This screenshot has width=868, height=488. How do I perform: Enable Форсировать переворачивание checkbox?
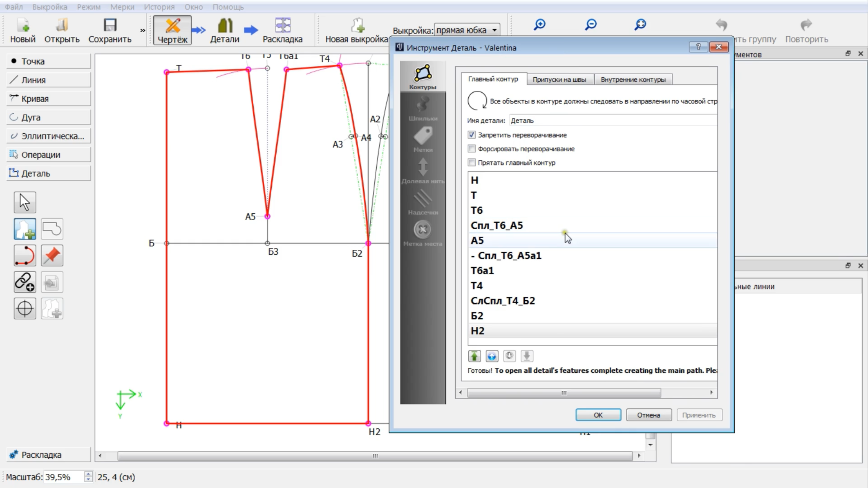[x=471, y=149]
